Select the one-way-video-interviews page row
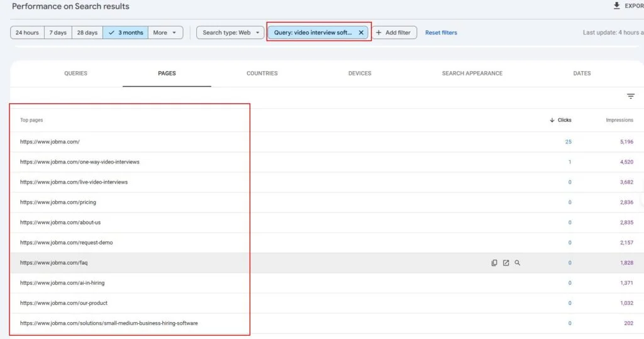 pos(327,162)
